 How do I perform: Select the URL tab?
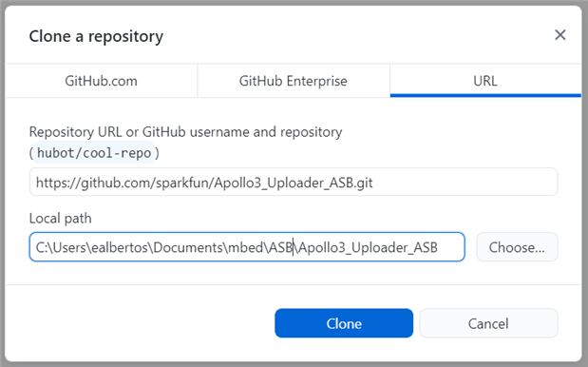pos(485,81)
